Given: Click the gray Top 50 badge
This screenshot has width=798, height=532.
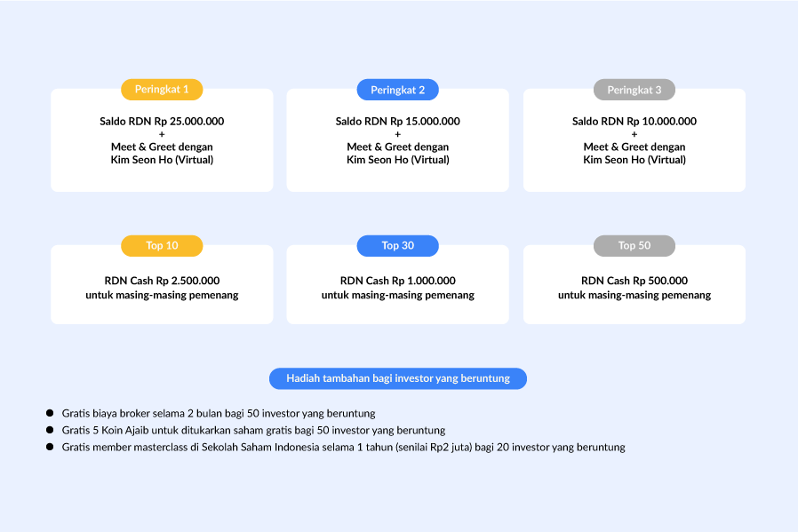Looking at the screenshot, I should coord(634,246).
